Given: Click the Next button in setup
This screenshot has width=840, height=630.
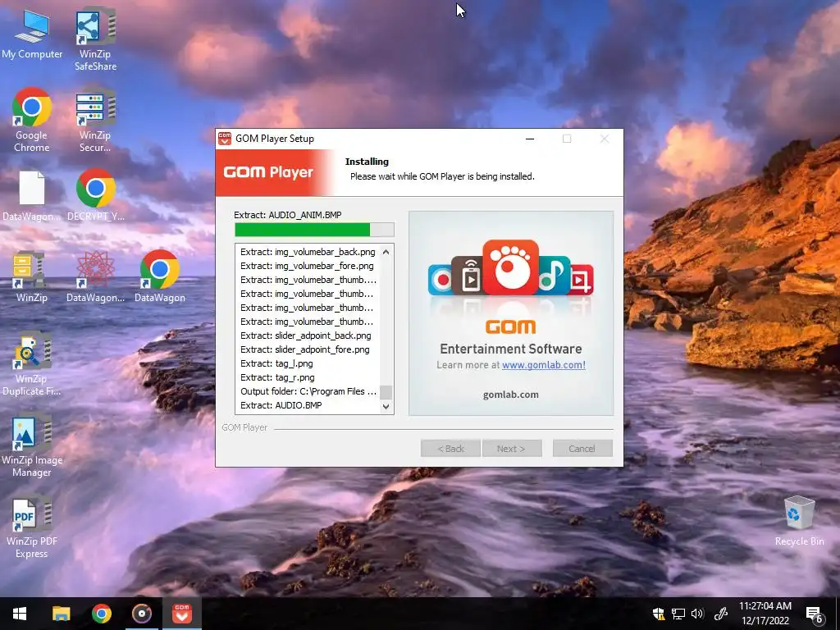Looking at the screenshot, I should (512, 449).
